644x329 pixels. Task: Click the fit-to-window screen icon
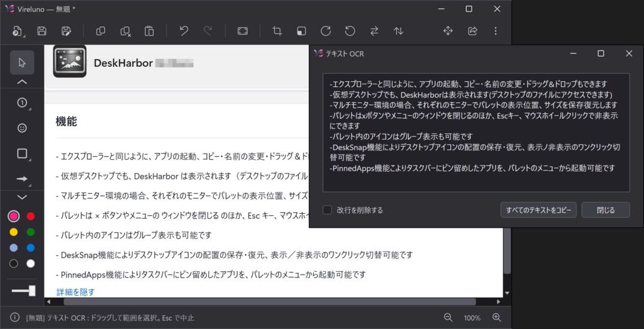pyautogui.click(x=243, y=31)
